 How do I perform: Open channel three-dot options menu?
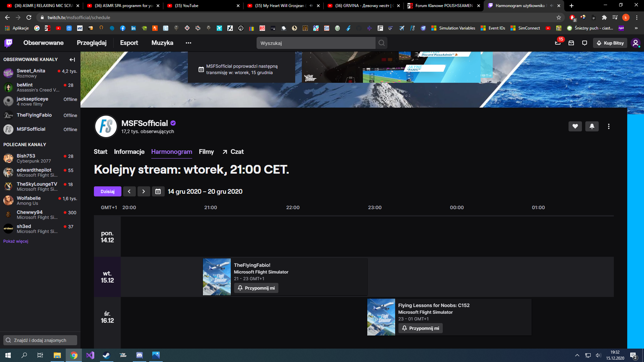coord(608,126)
